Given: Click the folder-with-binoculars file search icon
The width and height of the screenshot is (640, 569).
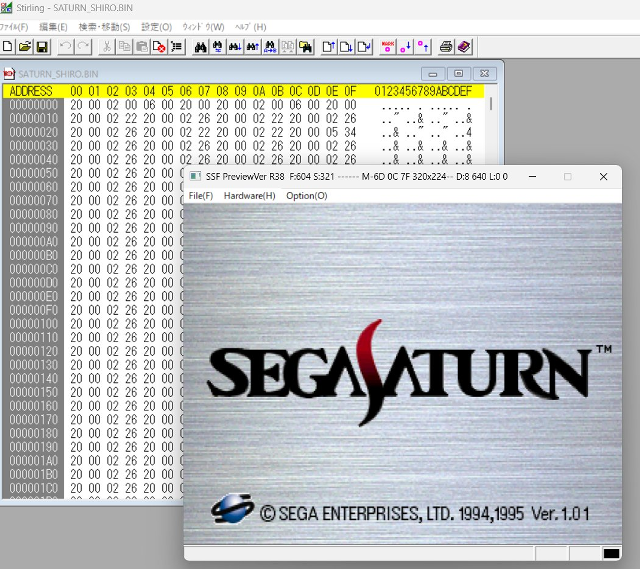Looking at the screenshot, I should (305, 47).
